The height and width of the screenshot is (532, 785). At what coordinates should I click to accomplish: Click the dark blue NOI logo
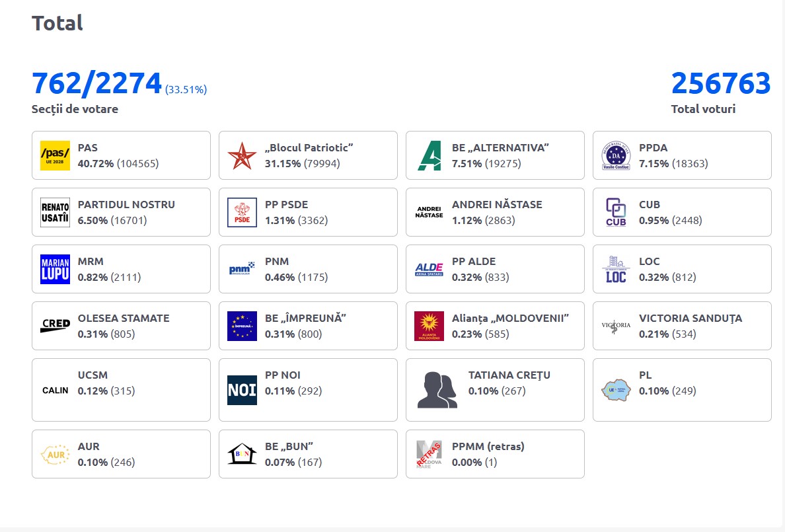pos(243,390)
